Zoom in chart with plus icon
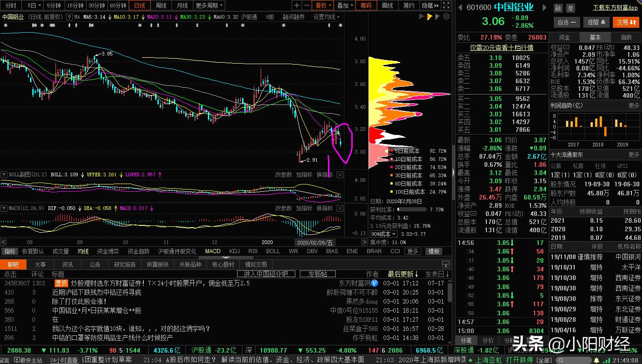This screenshot has width=642, height=364. tap(297, 5)
